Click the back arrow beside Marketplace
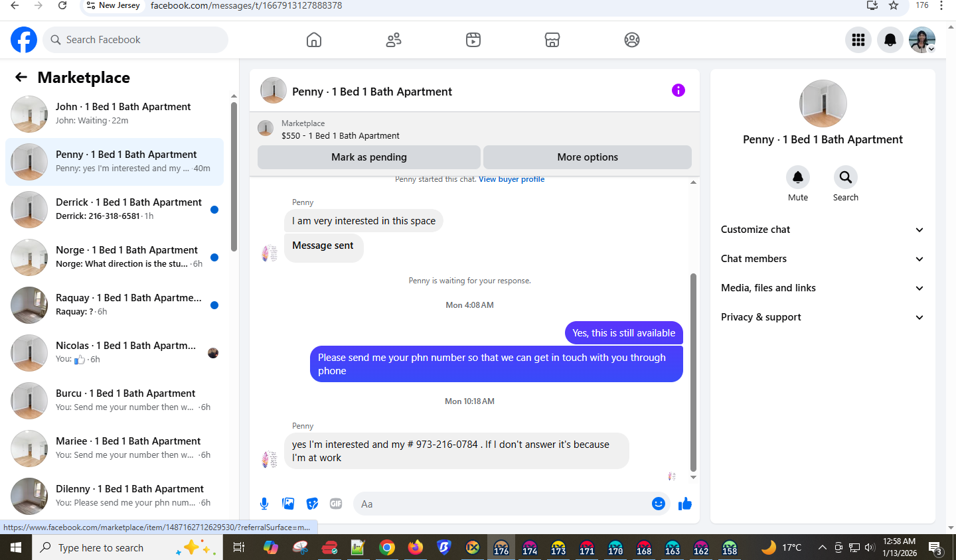 click(21, 77)
